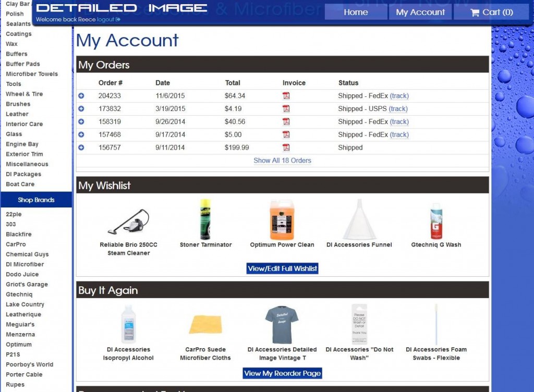The height and width of the screenshot is (392, 534).
Task: Click the shopping cart icon
Action: [x=475, y=13]
